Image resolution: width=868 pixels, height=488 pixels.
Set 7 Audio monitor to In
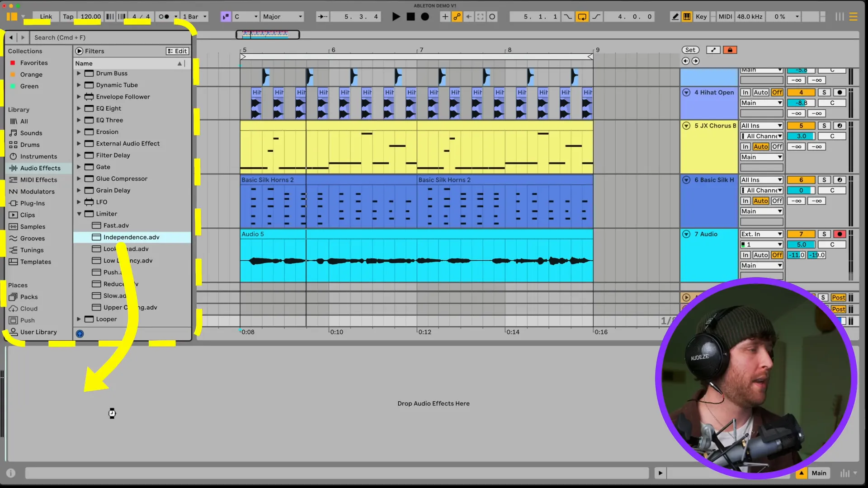coord(745,255)
